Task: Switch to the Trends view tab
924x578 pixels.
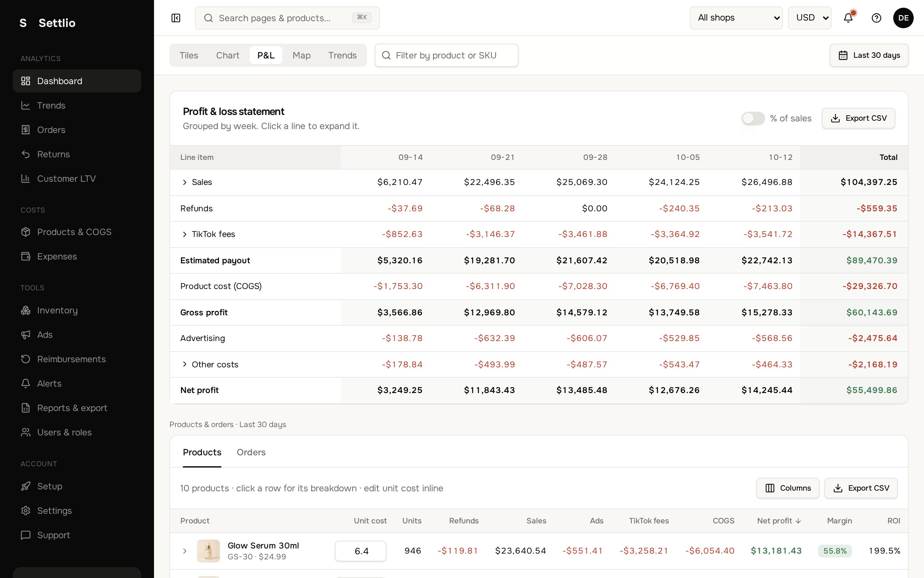Action: pos(342,56)
